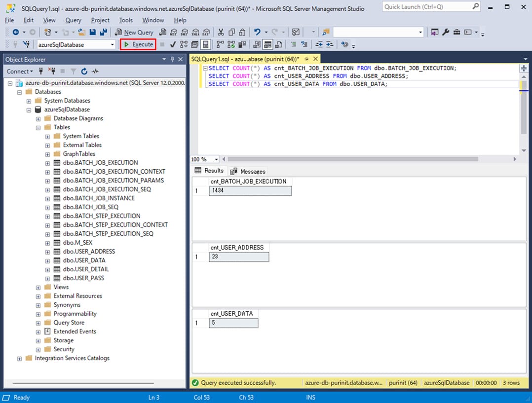The image size is (532, 403).
Task: Click the Execute query button
Action: [x=138, y=44]
